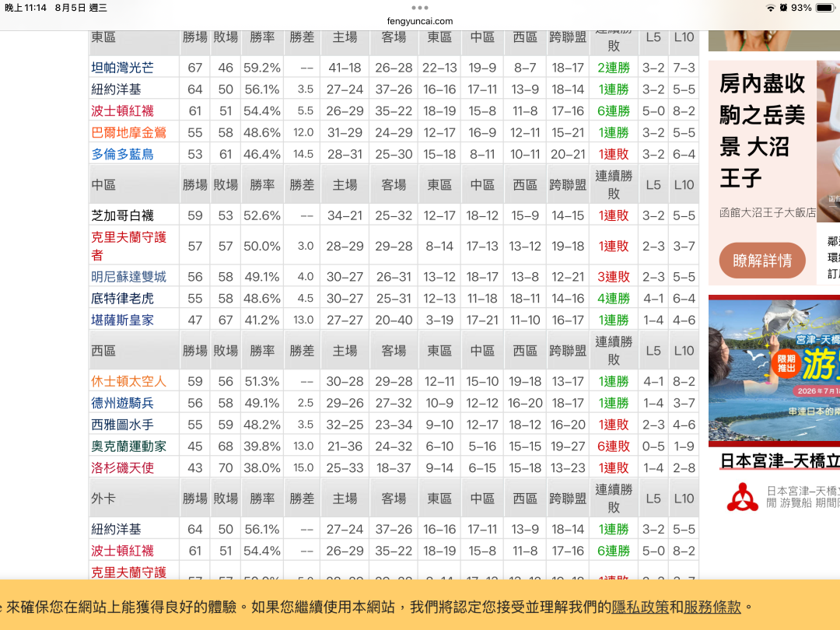The image size is (840, 630).
Task: Open the 隱私政策 link in the cookie banner
Action: (639, 607)
